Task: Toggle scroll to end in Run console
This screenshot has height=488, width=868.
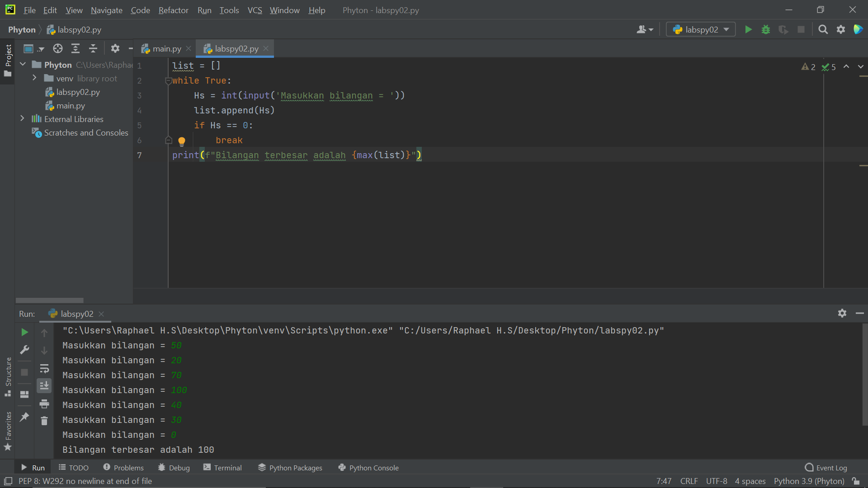Action: [44, 385]
